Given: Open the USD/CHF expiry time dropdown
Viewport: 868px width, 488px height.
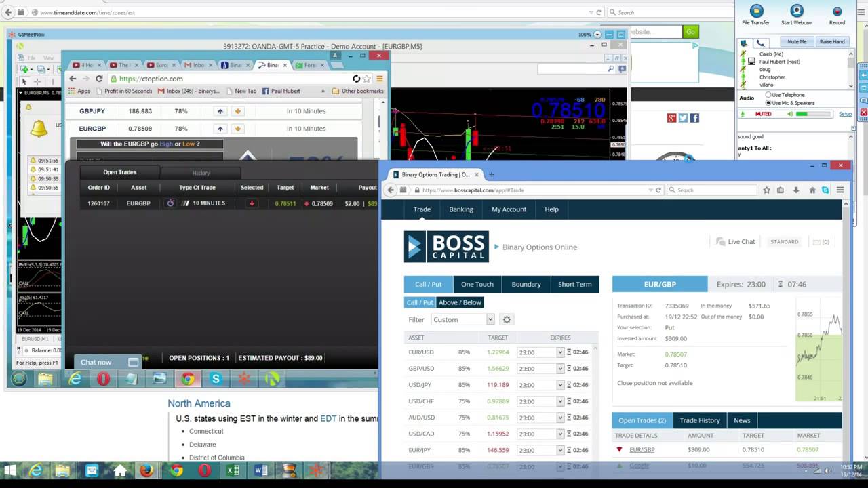Looking at the screenshot, I should tap(541, 401).
